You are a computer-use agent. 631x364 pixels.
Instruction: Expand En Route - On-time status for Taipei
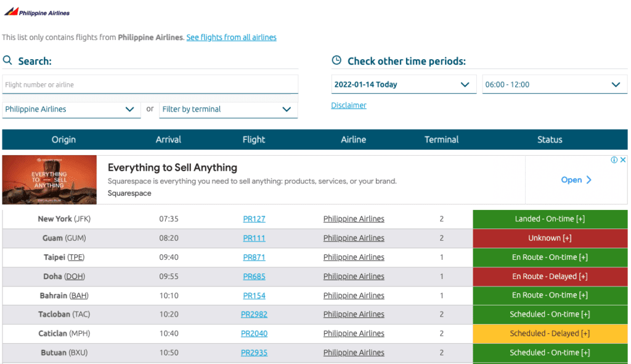pos(550,257)
